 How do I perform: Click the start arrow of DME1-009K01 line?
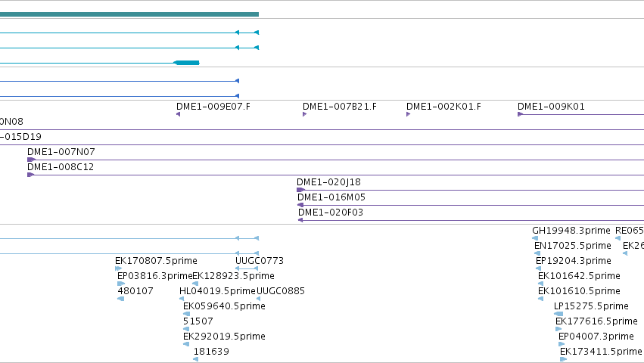[x=520, y=114]
